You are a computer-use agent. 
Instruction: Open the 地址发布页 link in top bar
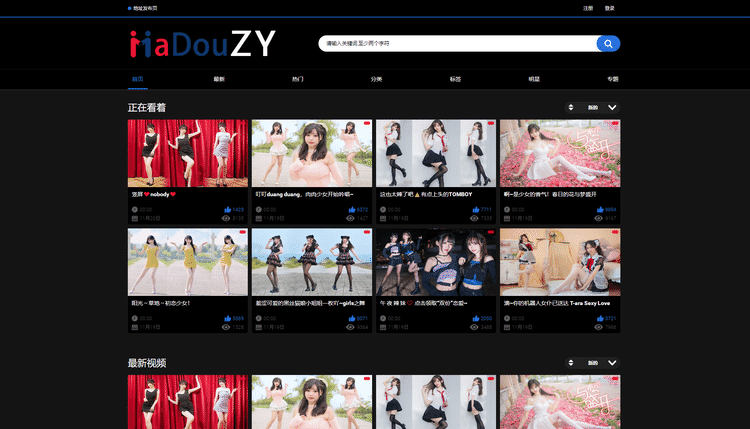click(144, 8)
